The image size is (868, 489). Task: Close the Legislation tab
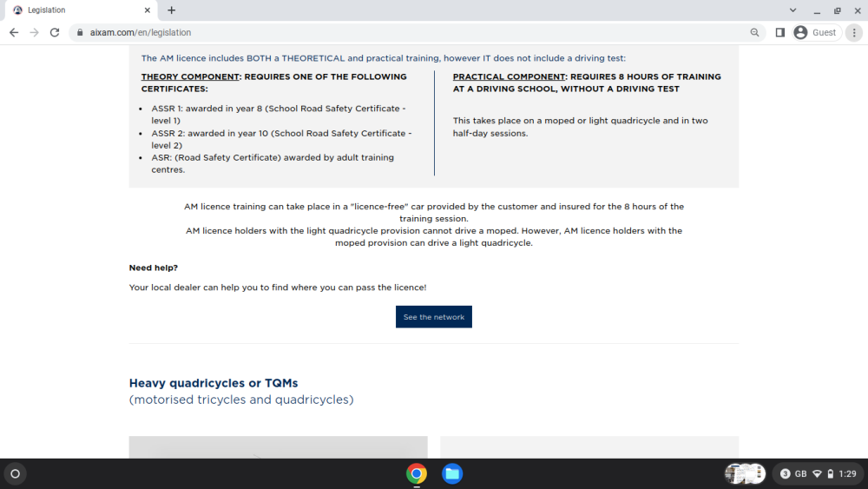coord(148,10)
